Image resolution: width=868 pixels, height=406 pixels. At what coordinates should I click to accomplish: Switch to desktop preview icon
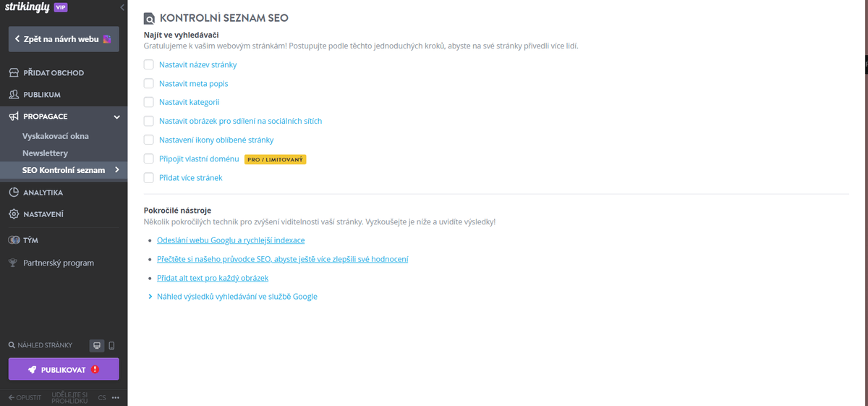tap(96, 346)
